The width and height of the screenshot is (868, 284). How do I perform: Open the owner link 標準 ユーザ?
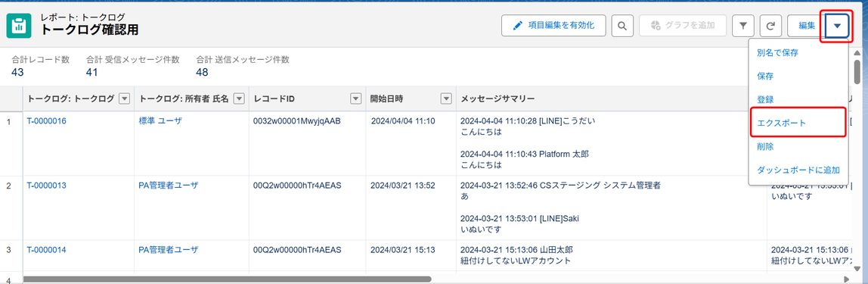tap(160, 121)
